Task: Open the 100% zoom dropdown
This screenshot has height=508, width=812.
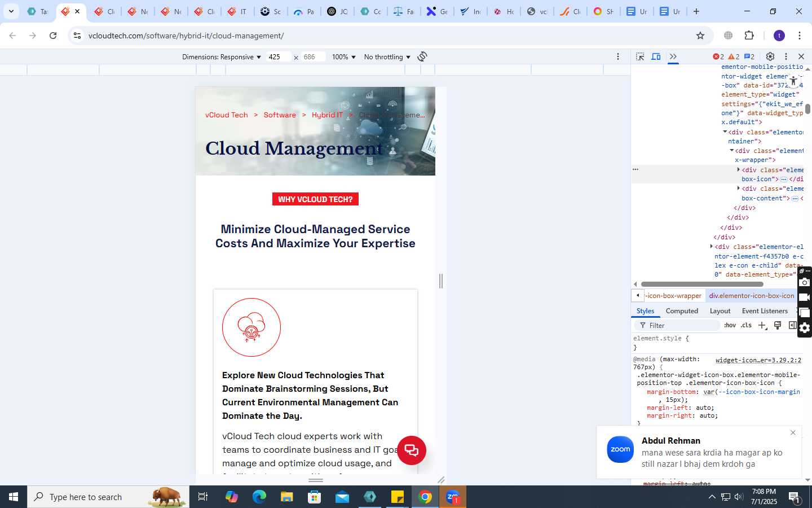Action: (x=344, y=57)
